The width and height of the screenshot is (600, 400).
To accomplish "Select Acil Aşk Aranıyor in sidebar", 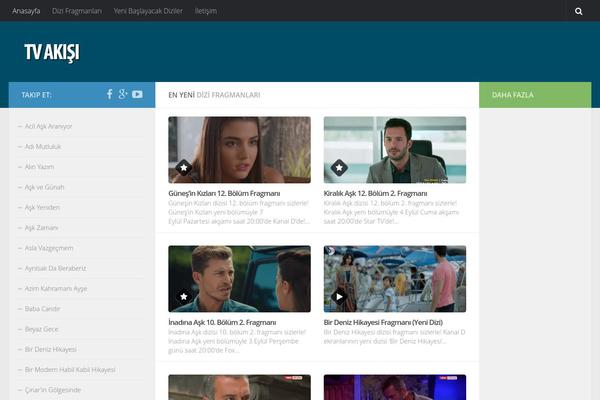I will (x=48, y=126).
